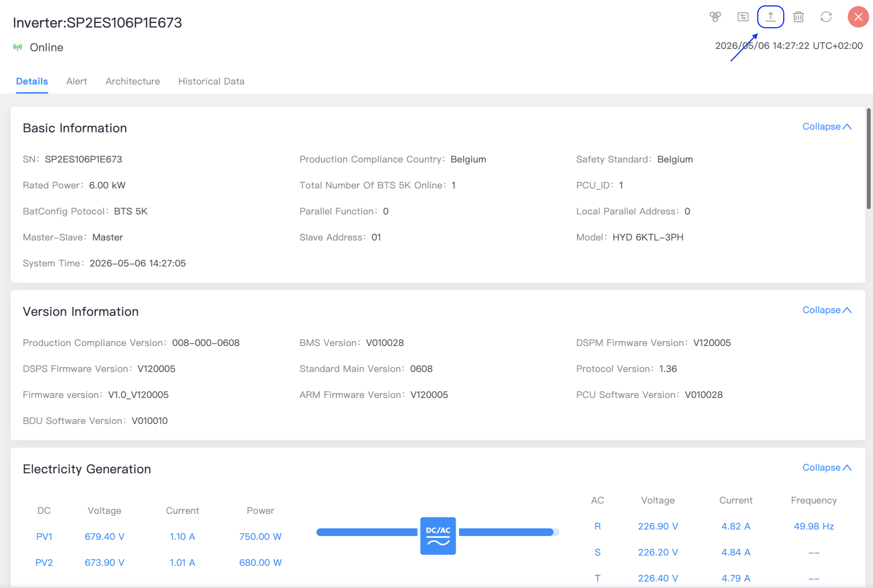Collapse the Version Information section

pos(827,310)
